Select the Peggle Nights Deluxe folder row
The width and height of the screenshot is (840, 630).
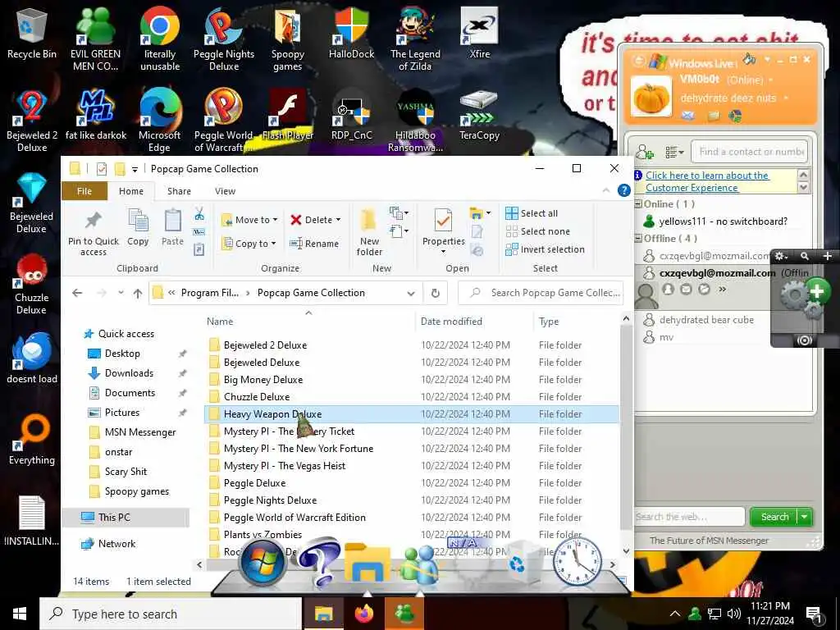tap(412, 500)
